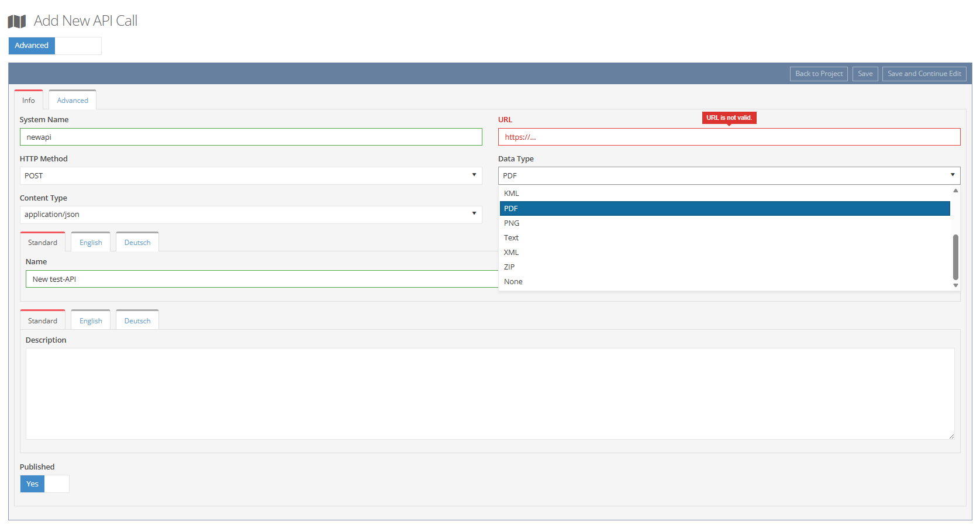Click into the URL input field

[729, 137]
